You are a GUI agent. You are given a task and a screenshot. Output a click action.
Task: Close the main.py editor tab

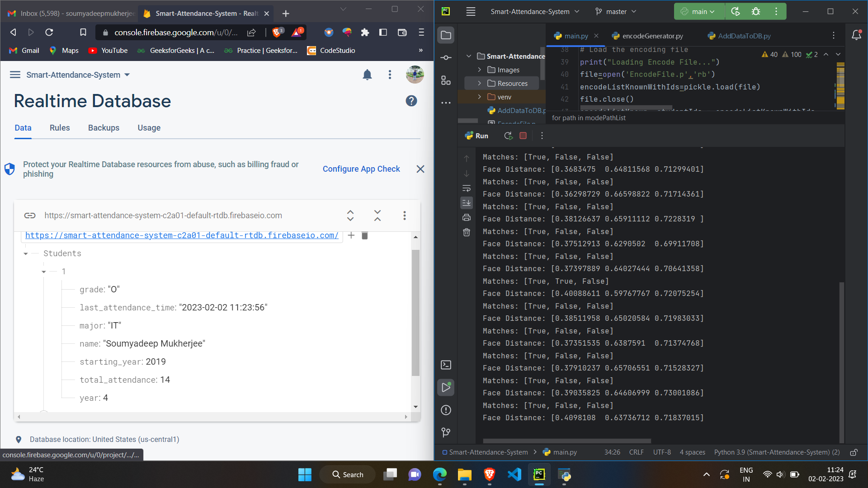coord(596,36)
